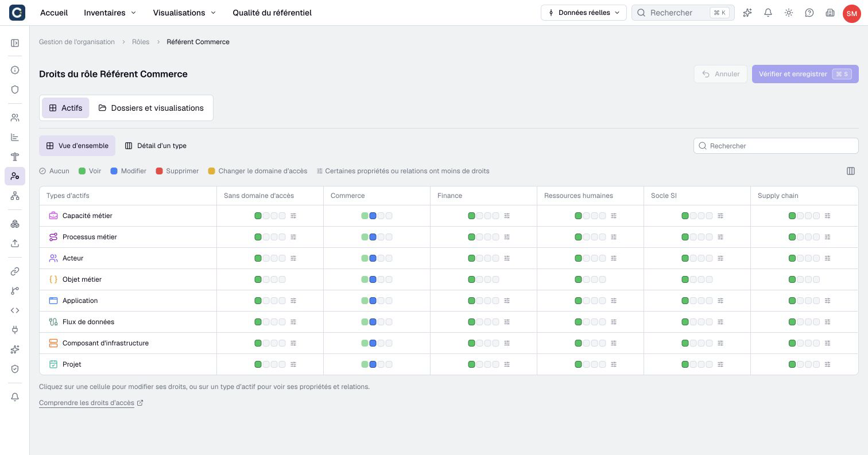The image size is (868, 455).
Task: Open the bar chart icon in sidebar
Action: tap(15, 137)
